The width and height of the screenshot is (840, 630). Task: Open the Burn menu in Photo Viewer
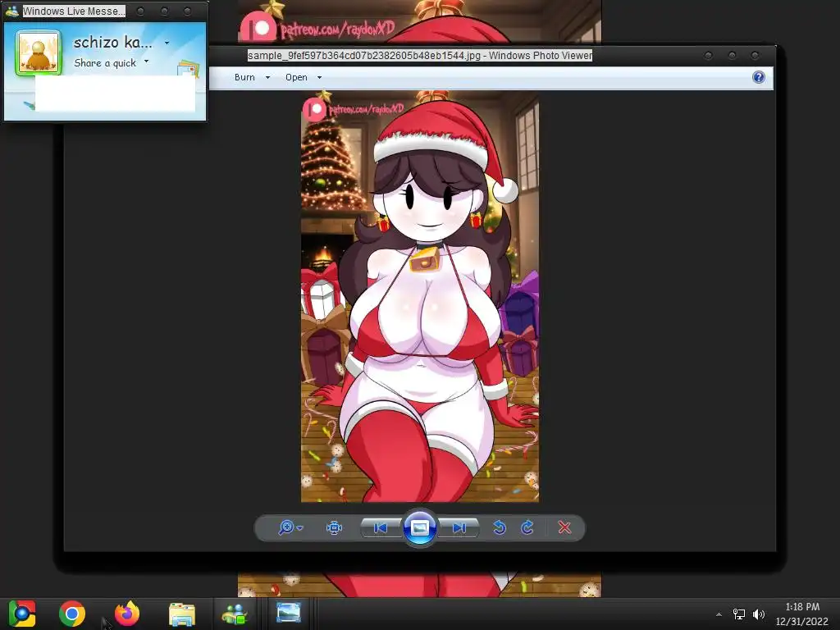tap(252, 77)
